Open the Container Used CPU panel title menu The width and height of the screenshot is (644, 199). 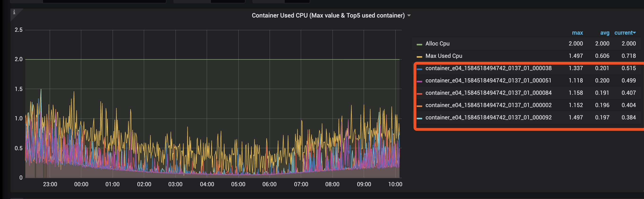331,16
